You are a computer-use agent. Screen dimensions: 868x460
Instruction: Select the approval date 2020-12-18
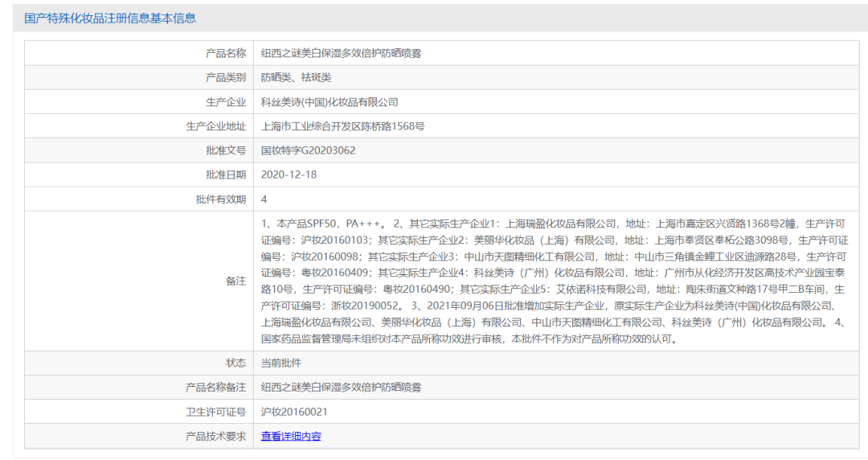pyautogui.click(x=289, y=175)
